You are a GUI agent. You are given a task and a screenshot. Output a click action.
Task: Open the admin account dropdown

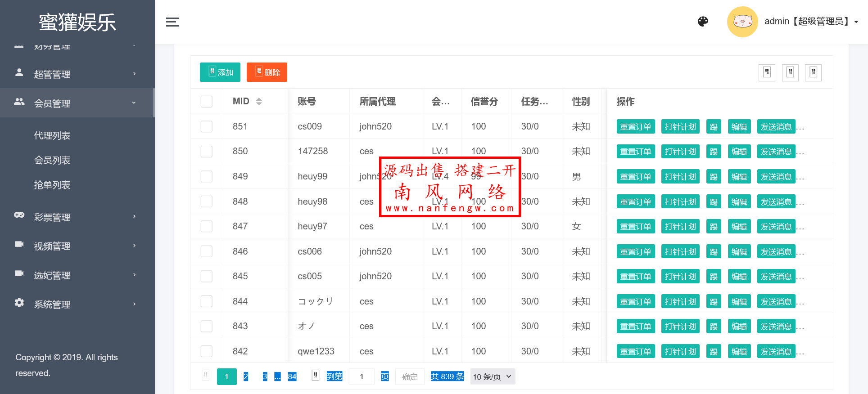(812, 22)
